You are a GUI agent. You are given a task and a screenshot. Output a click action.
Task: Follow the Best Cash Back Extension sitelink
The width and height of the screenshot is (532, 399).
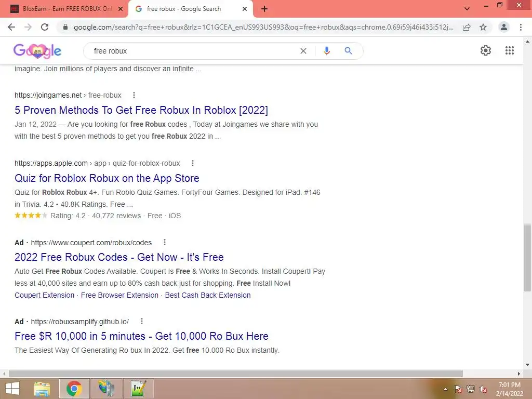pos(208,295)
